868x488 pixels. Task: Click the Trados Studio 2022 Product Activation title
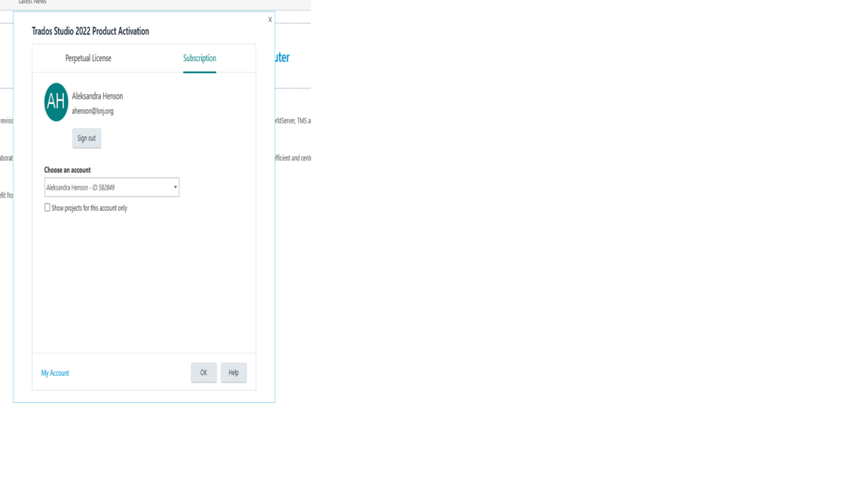(88, 31)
